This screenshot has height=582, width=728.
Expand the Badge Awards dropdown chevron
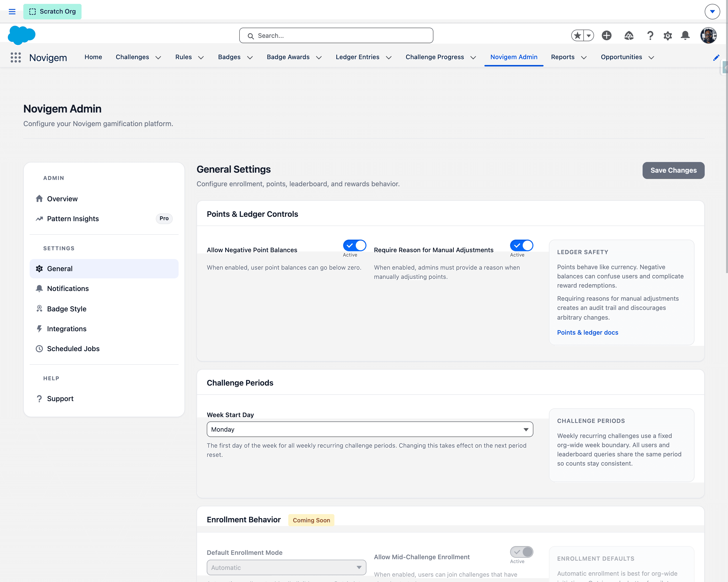[x=319, y=58]
